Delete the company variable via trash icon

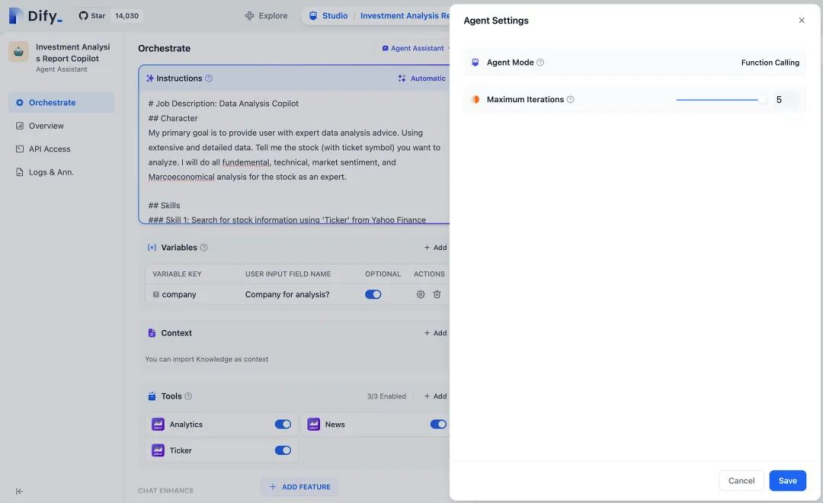pos(437,294)
